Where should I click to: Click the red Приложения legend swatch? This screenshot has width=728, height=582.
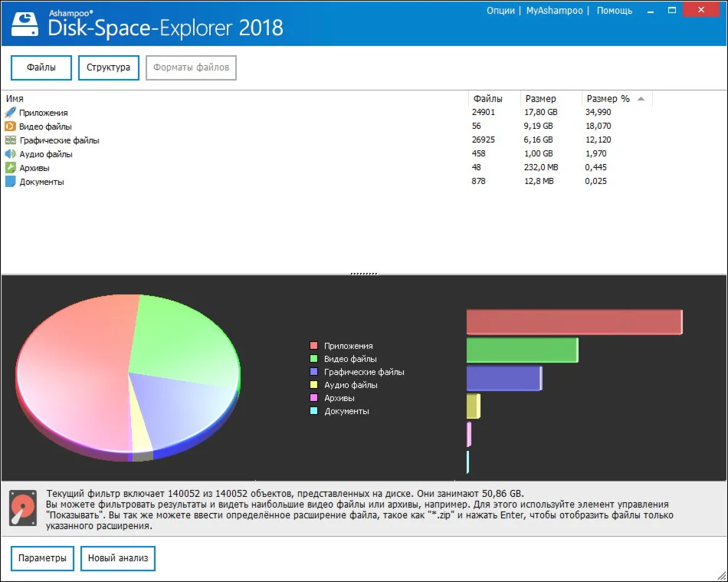coord(313,346)
